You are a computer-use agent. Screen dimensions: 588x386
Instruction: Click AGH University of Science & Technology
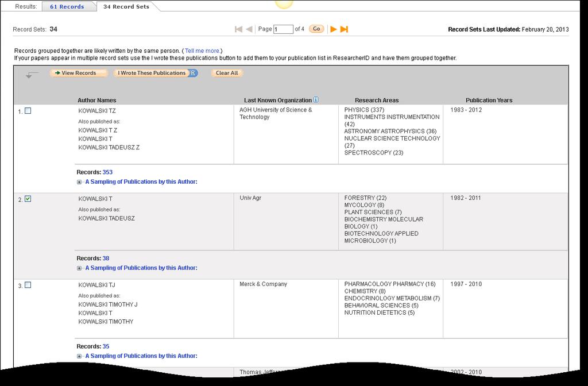coord(276,113)
